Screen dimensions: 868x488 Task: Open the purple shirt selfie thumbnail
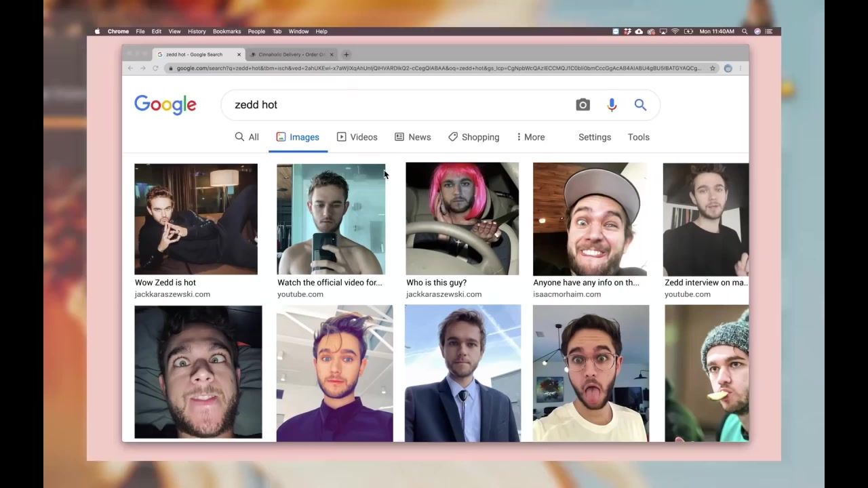(x=334, y=373)
